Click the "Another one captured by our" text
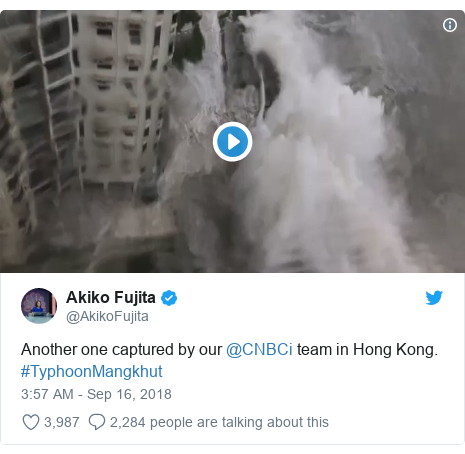Image resolution: width=465 pixels, height=454 pixels. (x=122, y=350)
